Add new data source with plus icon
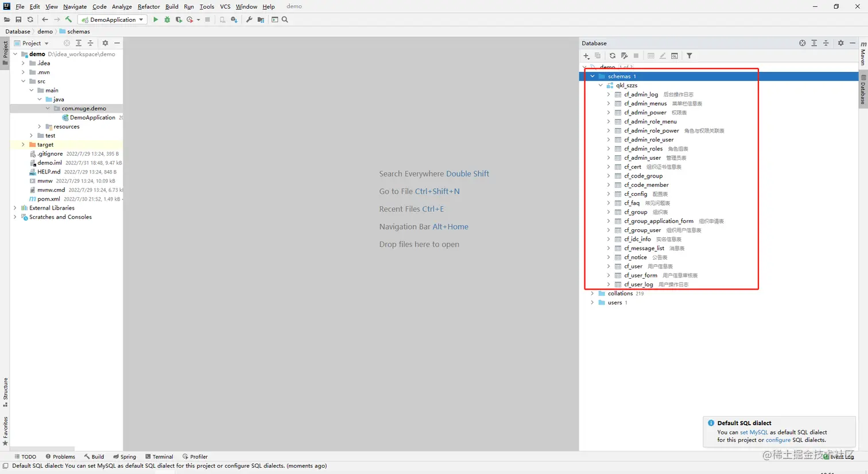Image resolution: width=868 pixels, height=474 pixels. pos(586,56)
